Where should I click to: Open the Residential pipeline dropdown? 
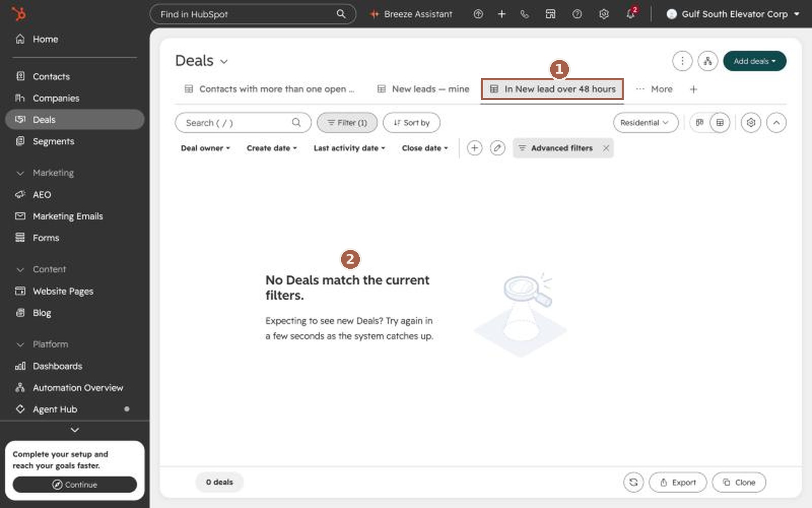(x=646, y=122)
